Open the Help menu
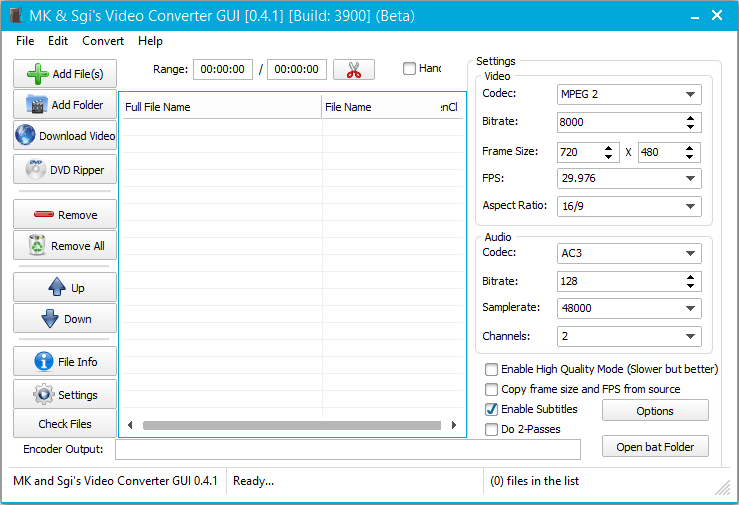 tap(150, 41)
